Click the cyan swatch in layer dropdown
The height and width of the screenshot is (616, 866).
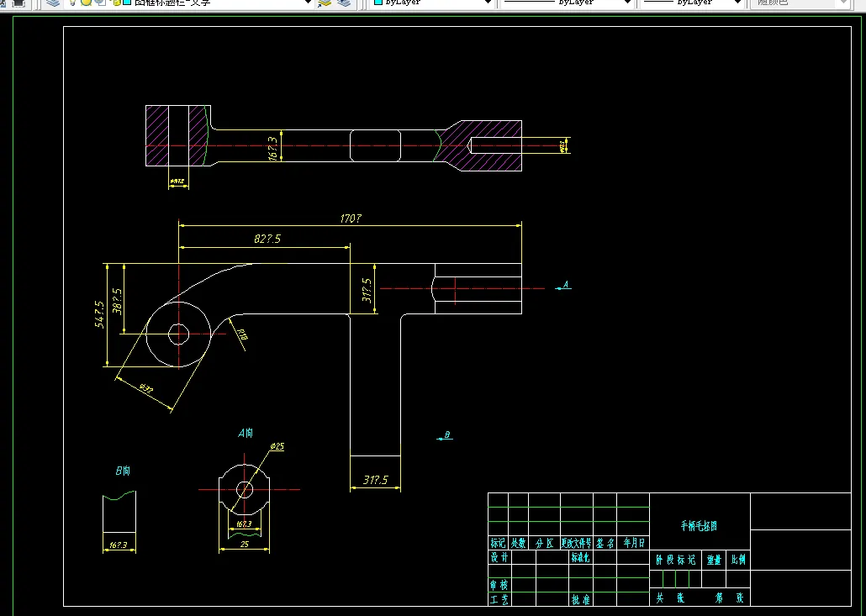point(127,3)
